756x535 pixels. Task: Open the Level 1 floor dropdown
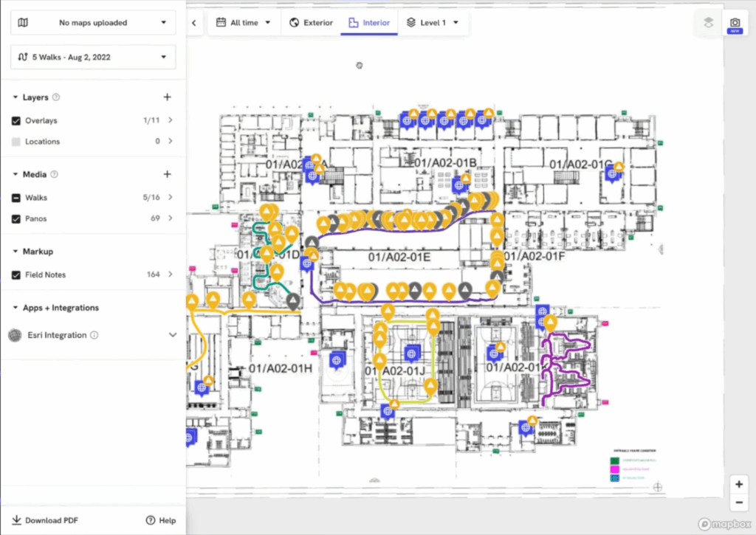pos(433,23)
